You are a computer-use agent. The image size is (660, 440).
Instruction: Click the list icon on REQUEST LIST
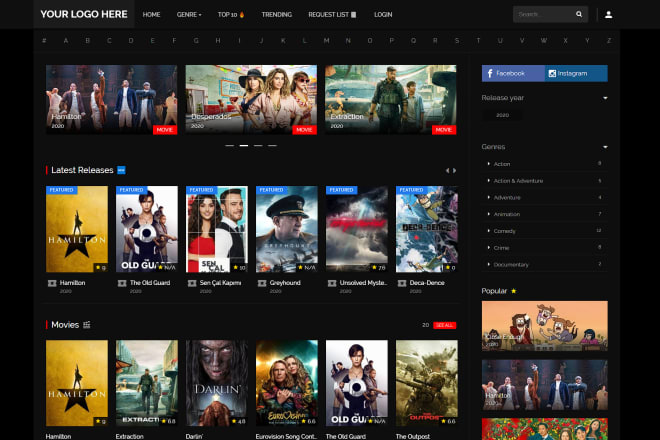[354, 14]
